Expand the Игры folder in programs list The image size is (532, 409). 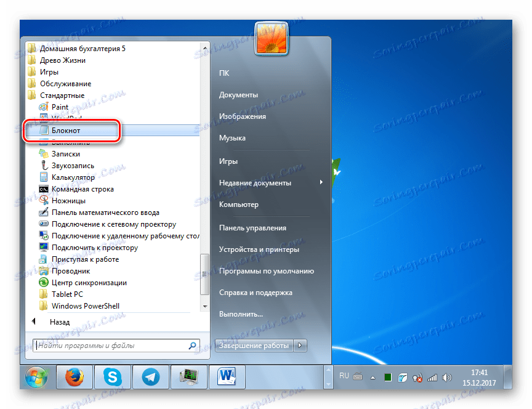(43, 72)
